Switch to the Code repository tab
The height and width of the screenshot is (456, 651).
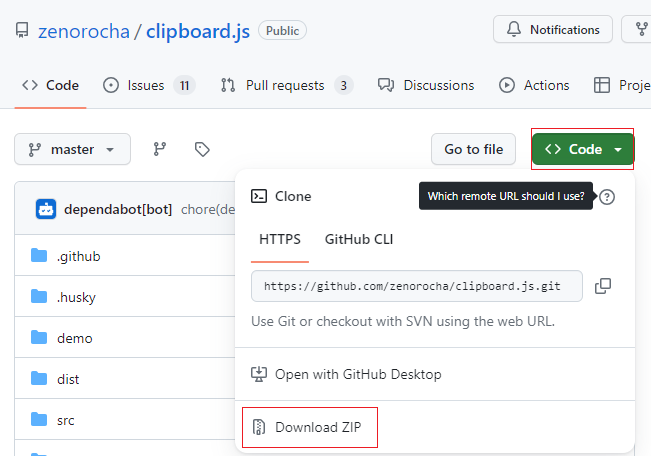(51, 85)
